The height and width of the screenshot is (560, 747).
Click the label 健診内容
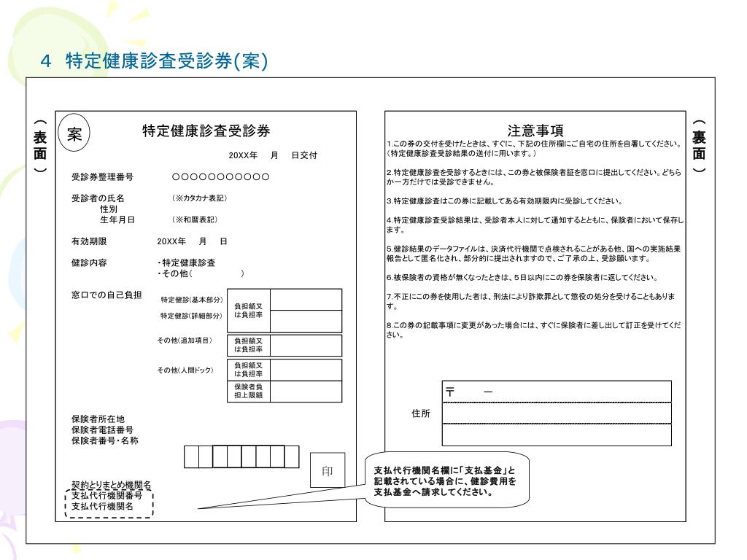click(x=89, y=262)
